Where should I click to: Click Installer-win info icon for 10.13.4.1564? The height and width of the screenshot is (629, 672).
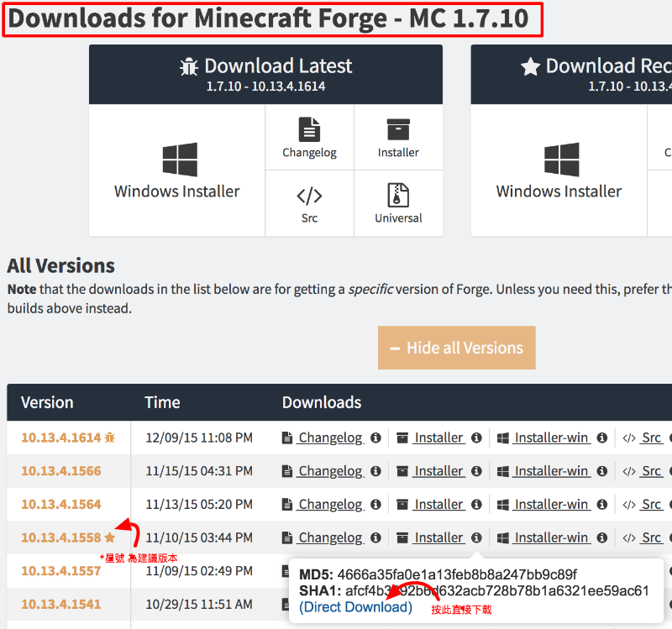pos(602,505)
